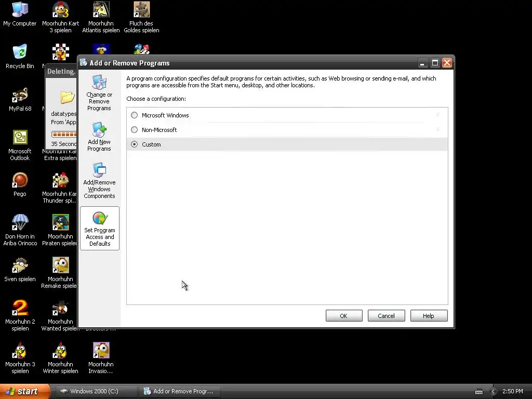Select Set Program Access and Defaults
Screen dimensions: 532x399
100,228
